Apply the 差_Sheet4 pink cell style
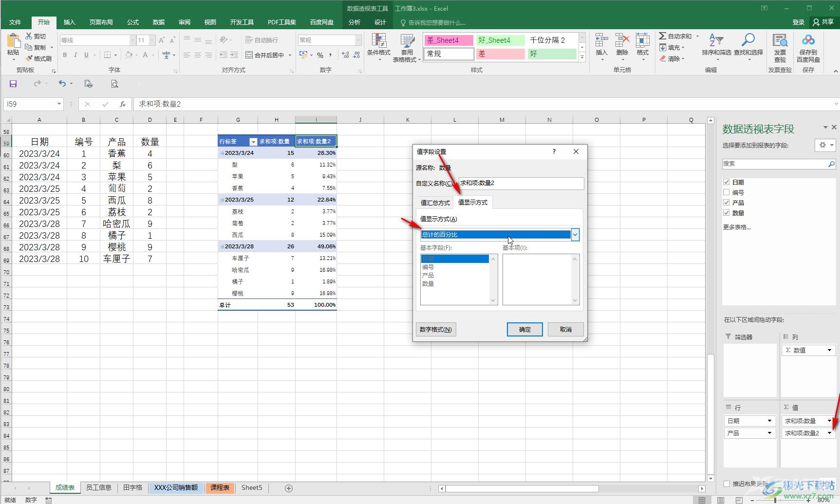This screenshot has height=504, width=840. pos(448,40)
